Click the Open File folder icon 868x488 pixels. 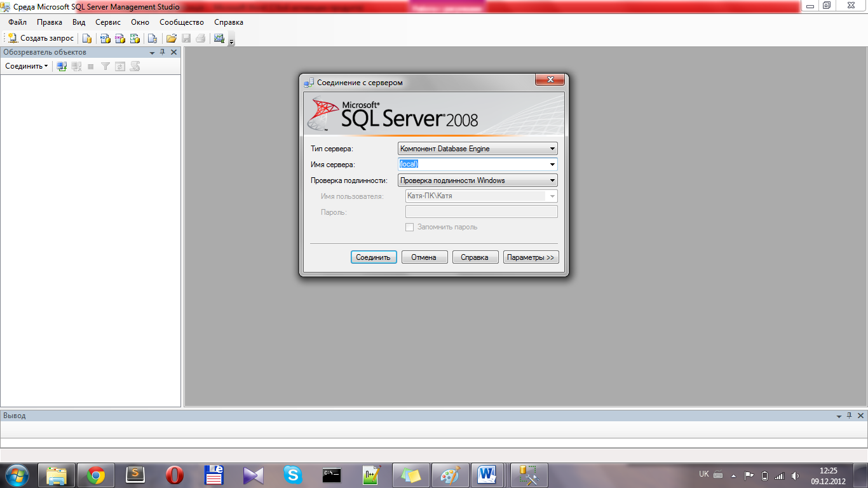(171, 38)
